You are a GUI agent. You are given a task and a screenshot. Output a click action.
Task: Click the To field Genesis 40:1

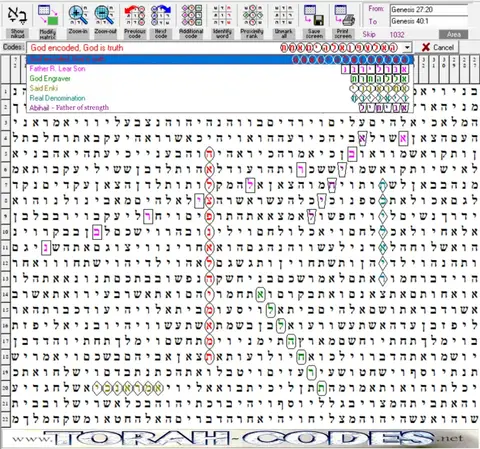(x=429, y=21)
